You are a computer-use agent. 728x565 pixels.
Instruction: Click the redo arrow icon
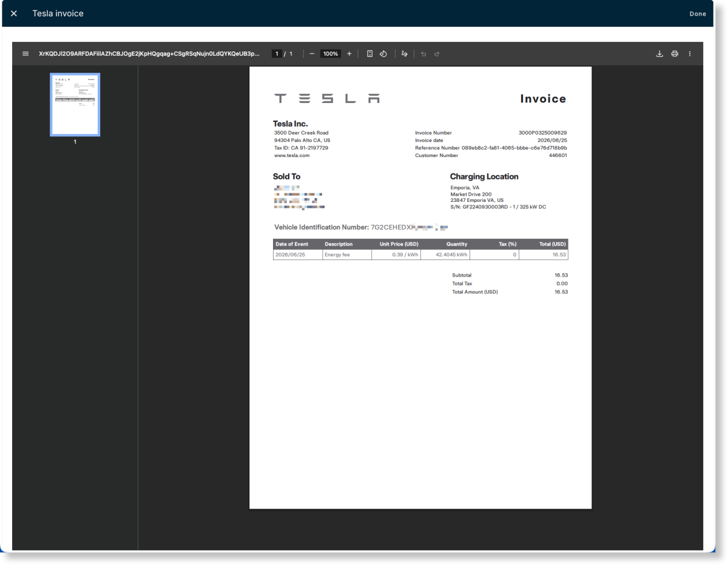[437, 54]
